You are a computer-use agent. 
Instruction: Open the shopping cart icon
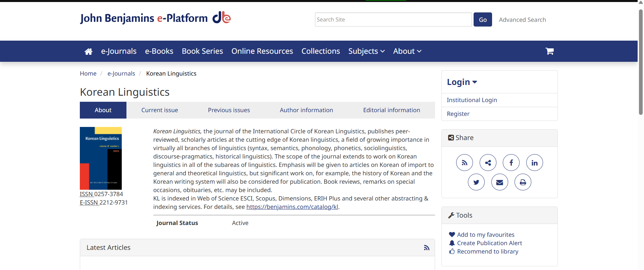point(549,51)
